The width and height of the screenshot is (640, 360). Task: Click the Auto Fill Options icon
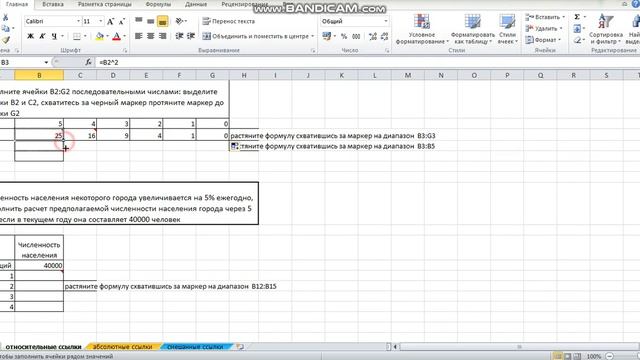pos(234,146)
